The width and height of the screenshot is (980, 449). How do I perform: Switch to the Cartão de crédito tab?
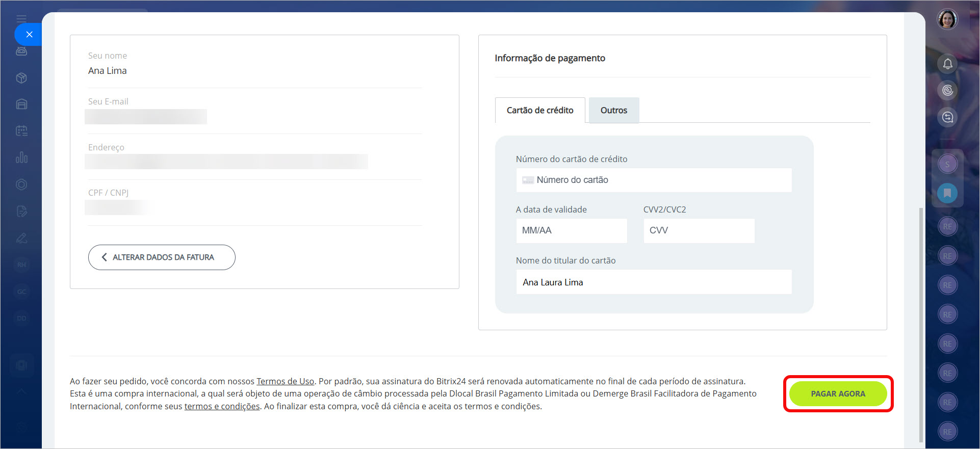pos(540,110)
